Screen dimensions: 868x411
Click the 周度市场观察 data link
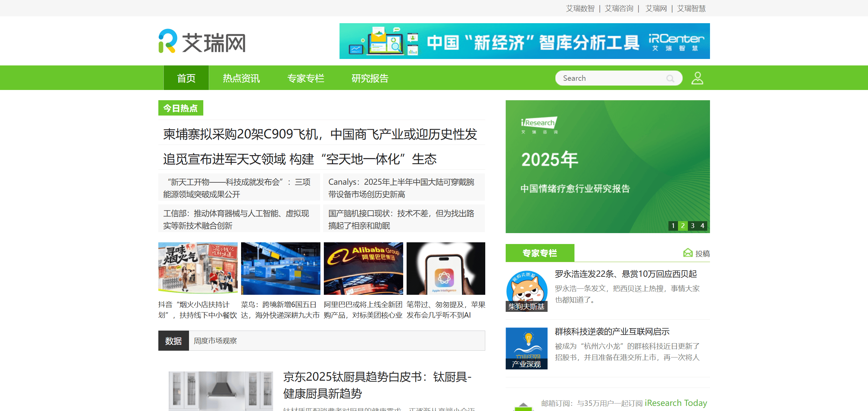point(215,341)
